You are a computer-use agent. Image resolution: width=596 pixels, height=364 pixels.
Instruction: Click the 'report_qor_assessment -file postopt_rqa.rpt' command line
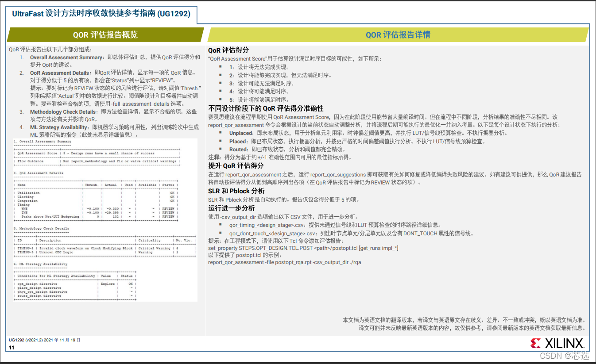click(285, 262)
